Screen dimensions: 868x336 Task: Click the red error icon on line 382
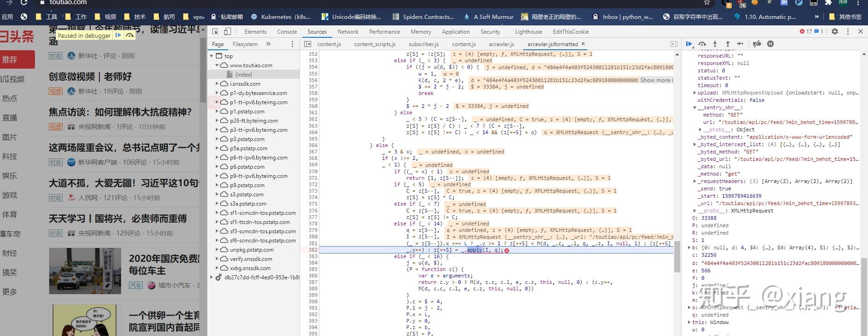tap(507, 250)
